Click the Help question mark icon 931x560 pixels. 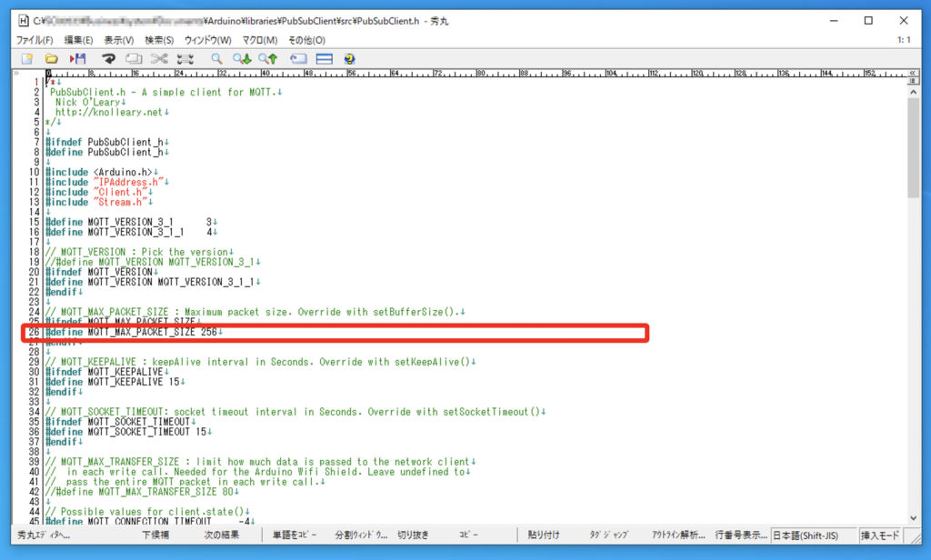(x=349, y=59)
